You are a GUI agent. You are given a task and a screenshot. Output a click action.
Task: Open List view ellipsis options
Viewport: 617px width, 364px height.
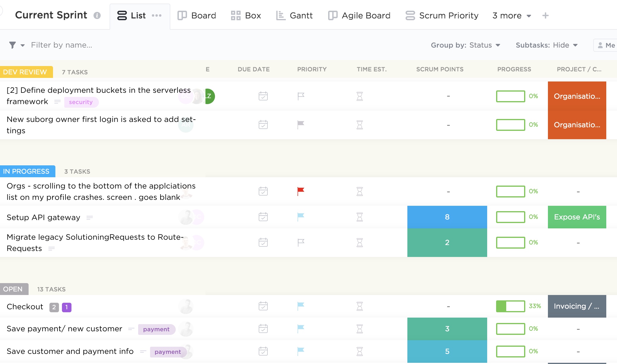pos(157,15)
